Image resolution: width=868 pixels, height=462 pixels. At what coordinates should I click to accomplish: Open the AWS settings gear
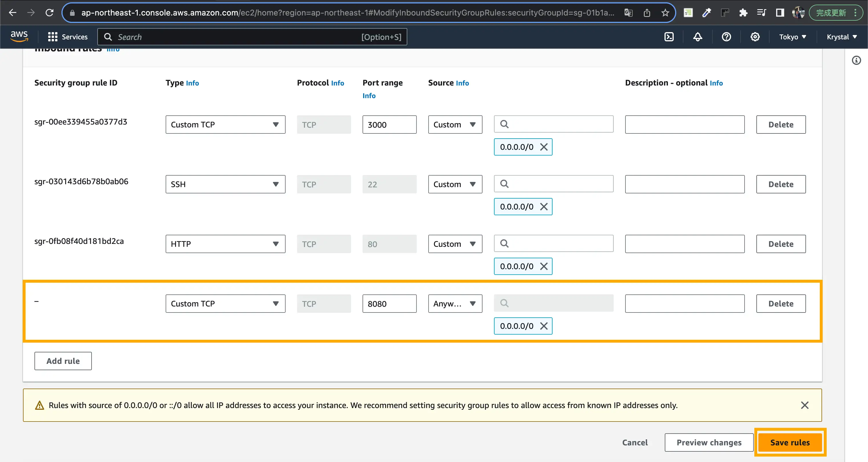(x=755, y=37)
